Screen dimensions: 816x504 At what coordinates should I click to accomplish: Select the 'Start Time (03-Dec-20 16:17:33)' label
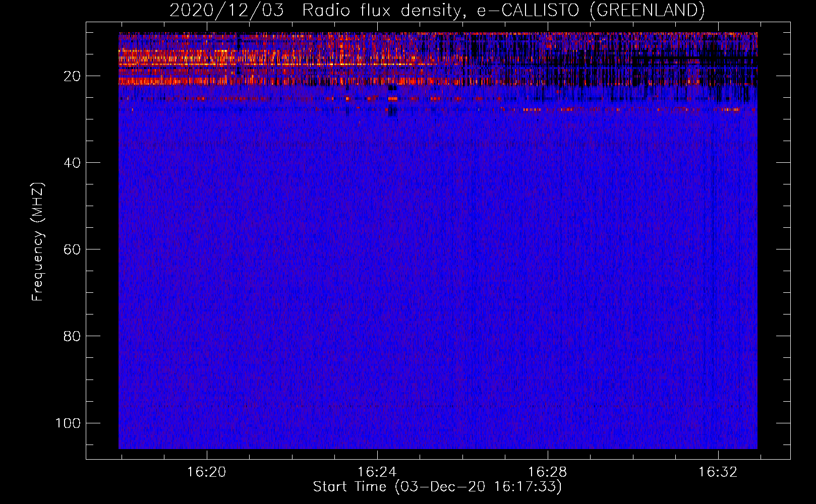tap(437, 487)
